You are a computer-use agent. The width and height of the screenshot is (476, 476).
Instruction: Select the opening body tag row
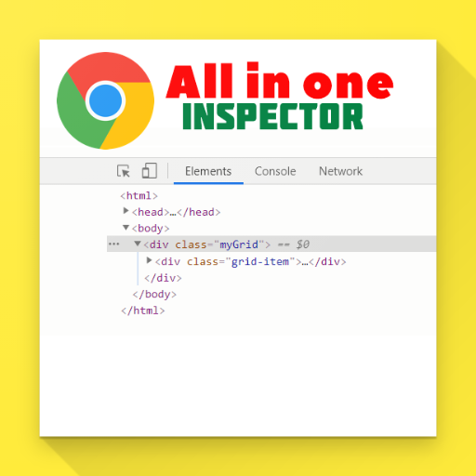151,229
